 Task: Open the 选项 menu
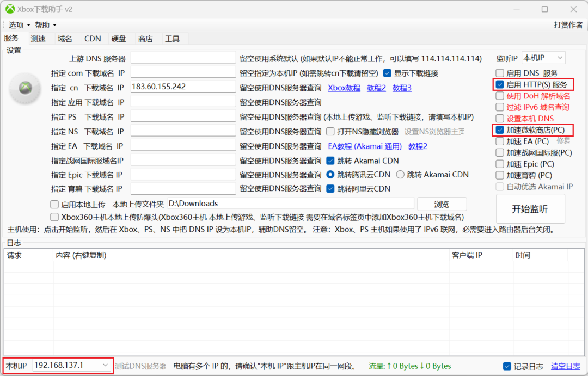[x=17, y=24]
